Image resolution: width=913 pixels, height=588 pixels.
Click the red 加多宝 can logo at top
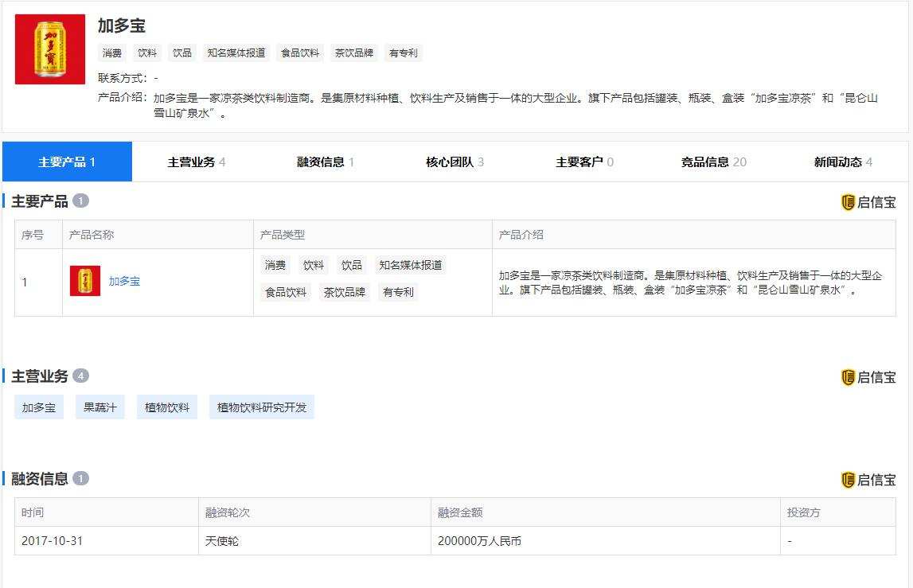[x=49, y=48]
